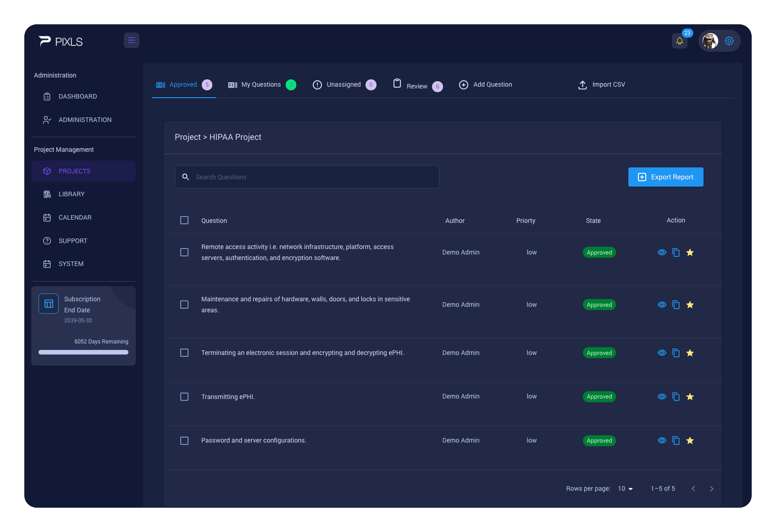The image size is (776, 532).
Task: Copy the Remote access activity question
Action: click(x=676, y=252)
